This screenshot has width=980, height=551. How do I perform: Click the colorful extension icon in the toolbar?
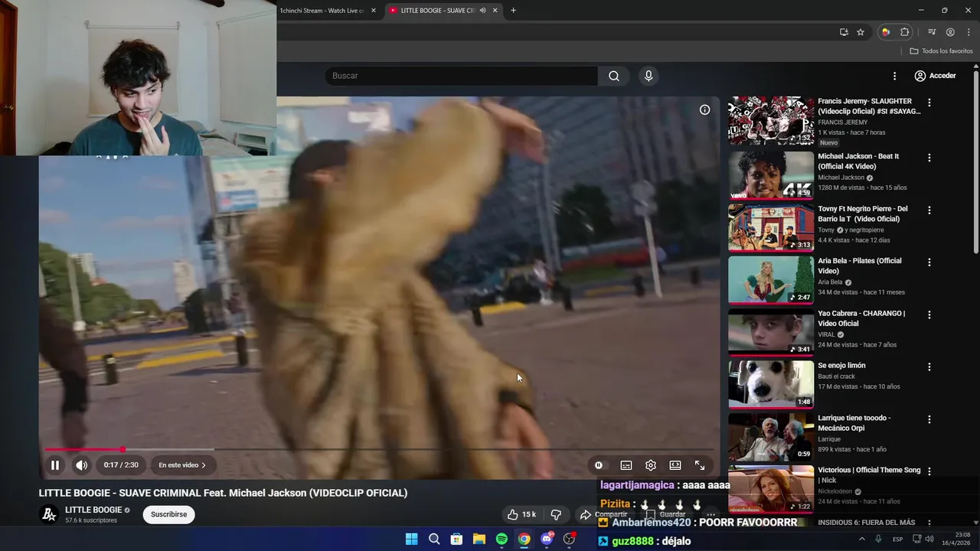(886, 32)
